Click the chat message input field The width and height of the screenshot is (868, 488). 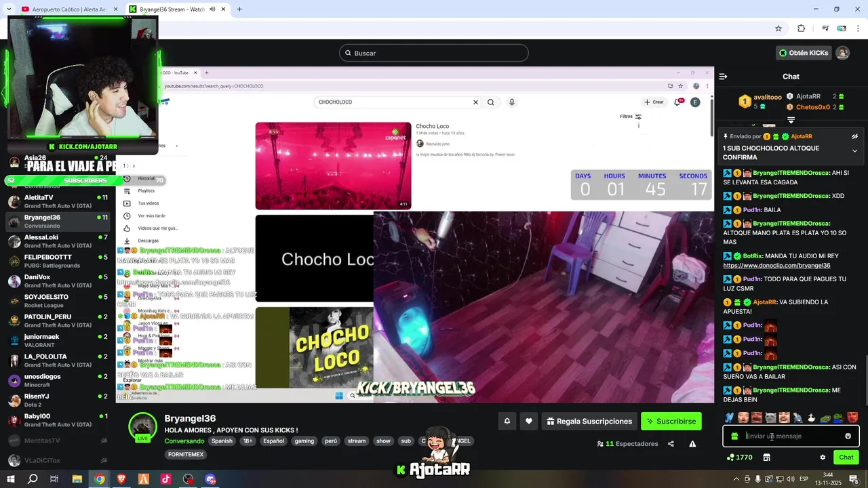point(791,436)
